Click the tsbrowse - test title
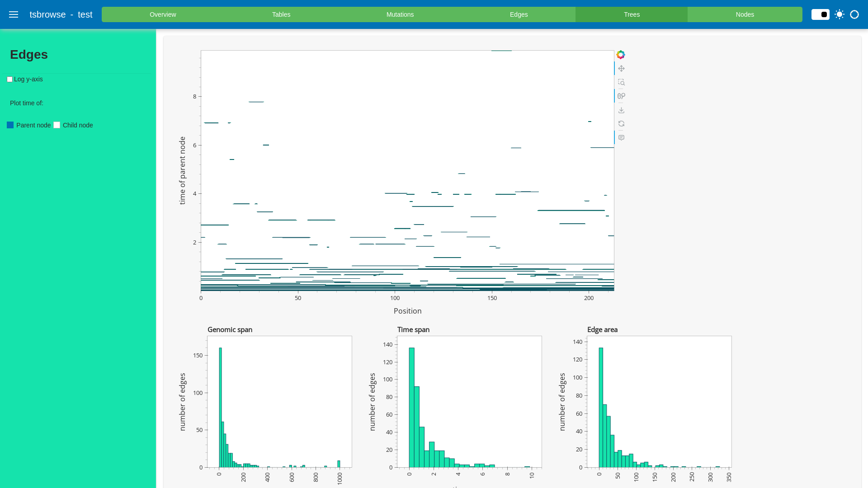 pyautogui.click(x=61, y=14)
